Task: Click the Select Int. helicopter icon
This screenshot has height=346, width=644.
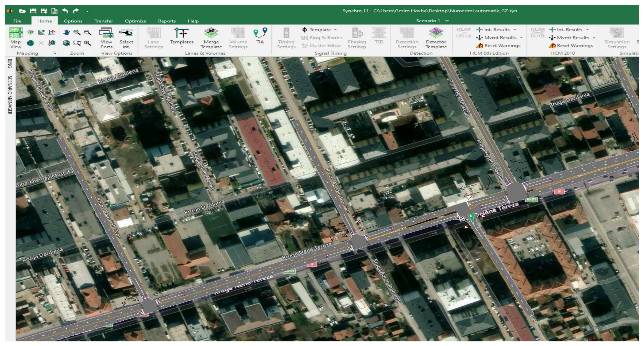Action: pos(126,38)
